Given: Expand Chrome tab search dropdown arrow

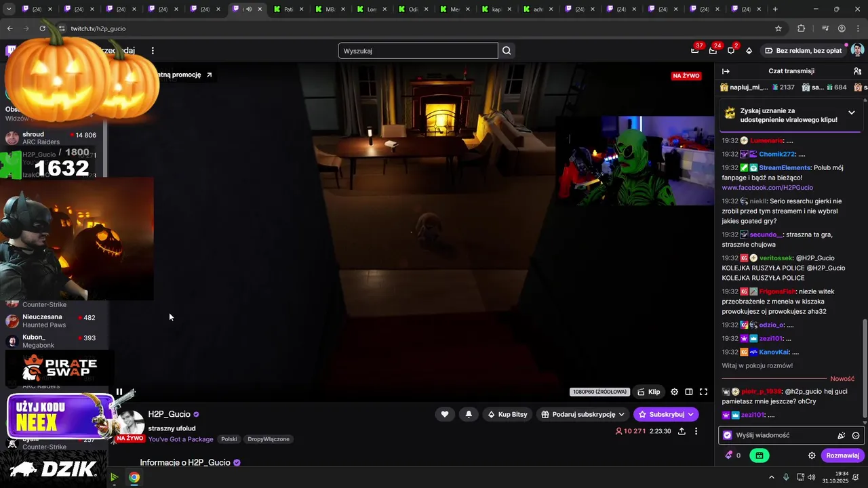Looking at the screenshot, I should click(9, 9).
